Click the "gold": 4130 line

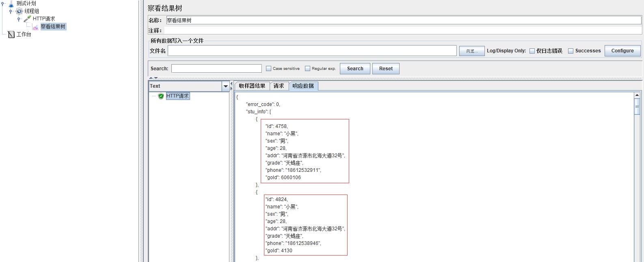click(279, 251)
